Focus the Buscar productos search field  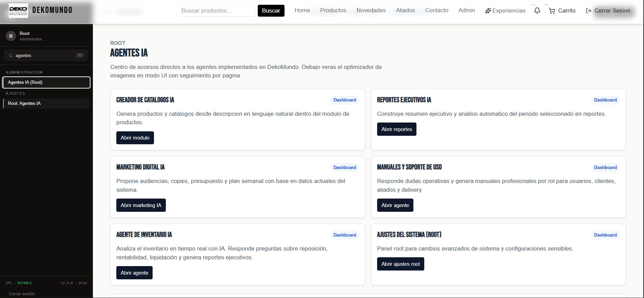(x=218, y=11)
